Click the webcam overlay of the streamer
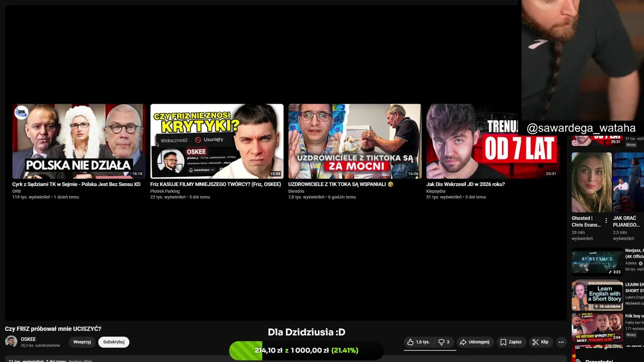644x362 pixels. click(x=583, y=60)
